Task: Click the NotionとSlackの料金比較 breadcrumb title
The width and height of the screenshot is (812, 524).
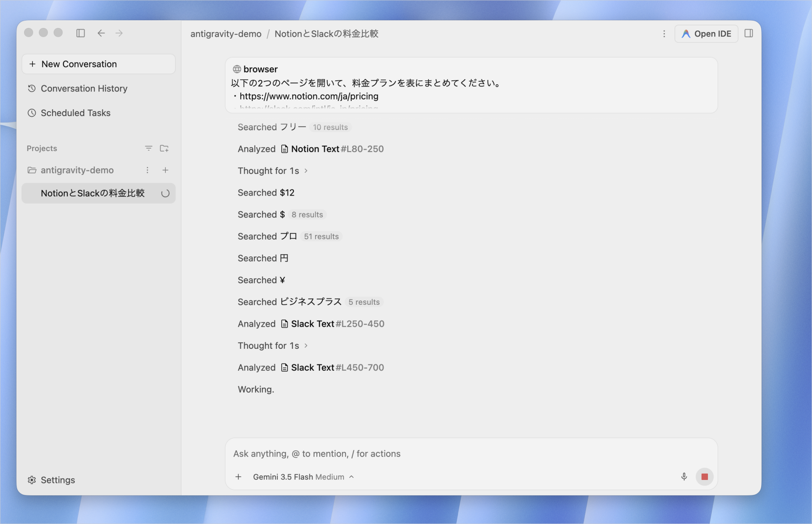Action: pos(326,34)
